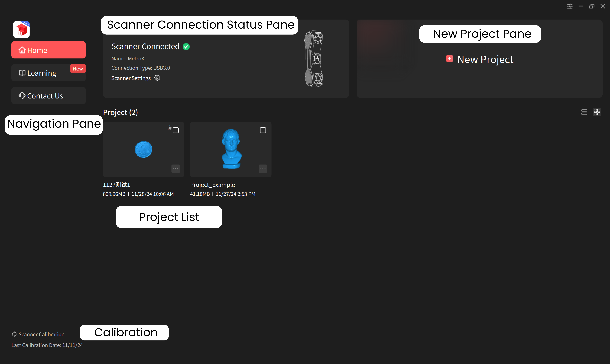The height and width of the screenshot is (364, 610).
Task: Select the checkbox on the Project_Example project
Action: tap(263, 130)
